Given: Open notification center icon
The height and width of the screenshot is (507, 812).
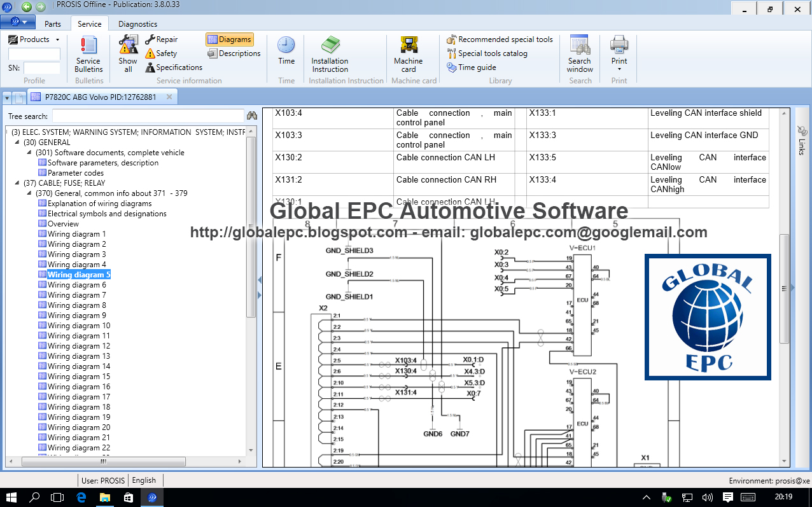Looking at the screenshot, I should pos(728,497).
